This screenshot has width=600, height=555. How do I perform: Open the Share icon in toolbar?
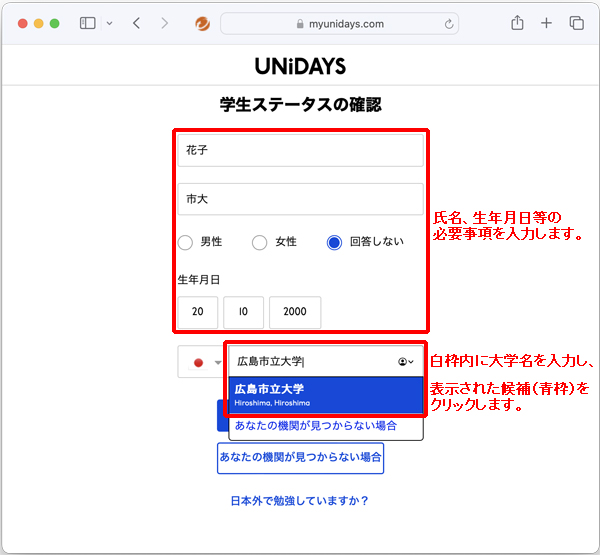[517, 23]
